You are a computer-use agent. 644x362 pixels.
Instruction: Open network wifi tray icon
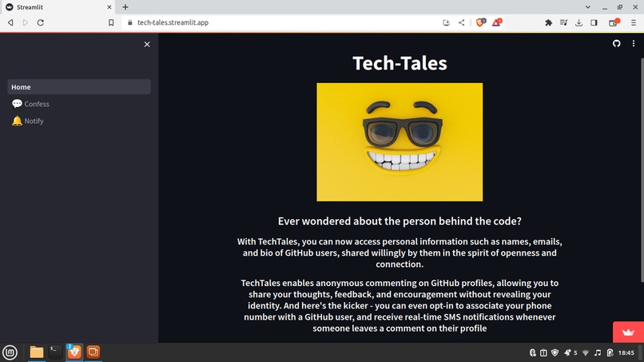[x=586, y=352]
